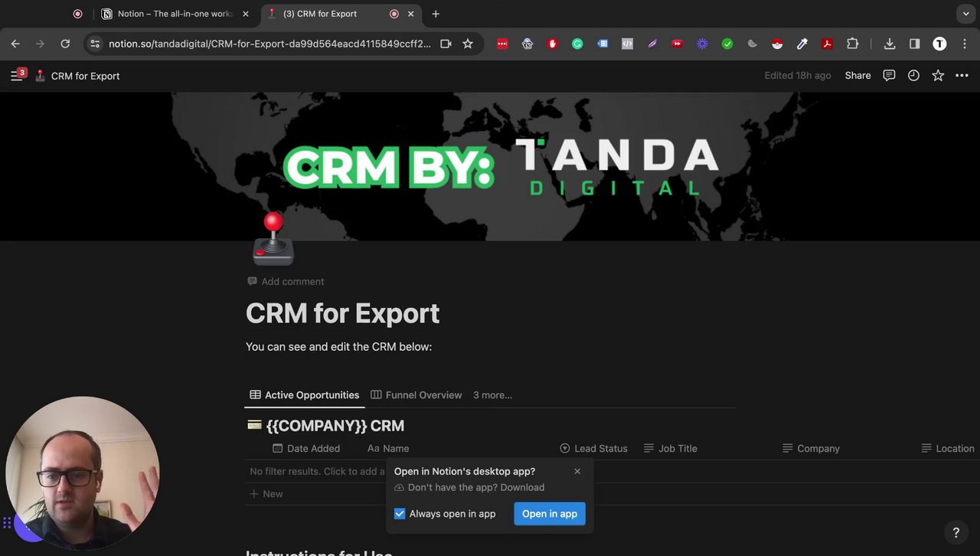Viewport: 980px width, 556px height.
Task: Open a new browser tab
Action: click(x=436, y=14)
